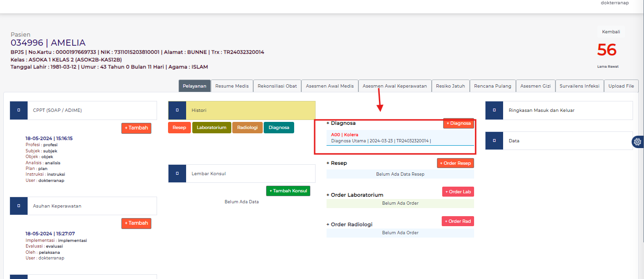
Task: Expand the Diagnosa section header
Action: pyautogui.click(x=341, y=123)
